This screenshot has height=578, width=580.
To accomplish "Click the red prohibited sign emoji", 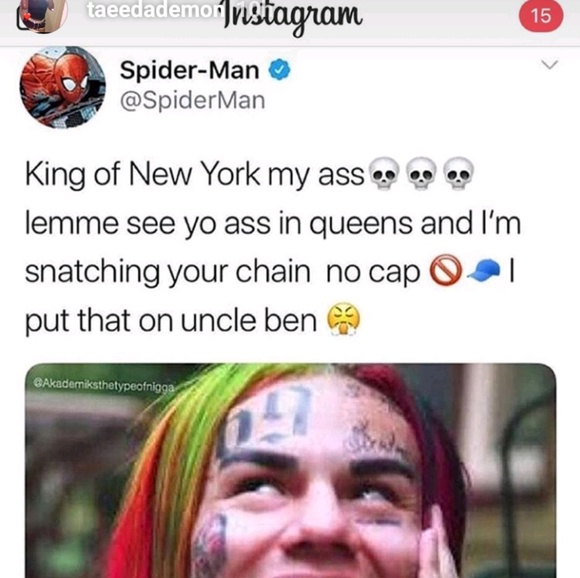I will 445,270.
